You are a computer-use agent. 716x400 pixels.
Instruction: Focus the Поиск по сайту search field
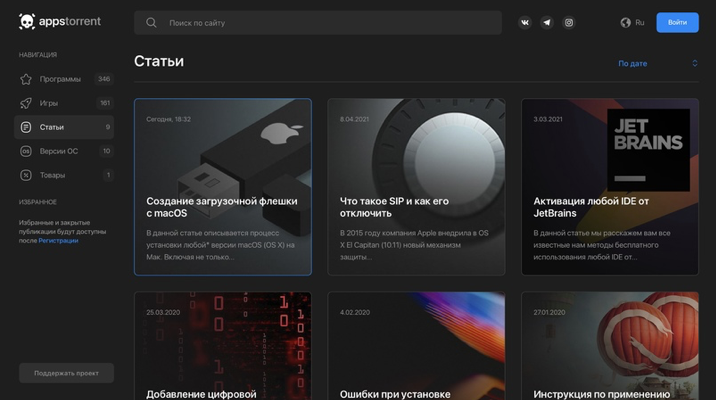point(318,23)
